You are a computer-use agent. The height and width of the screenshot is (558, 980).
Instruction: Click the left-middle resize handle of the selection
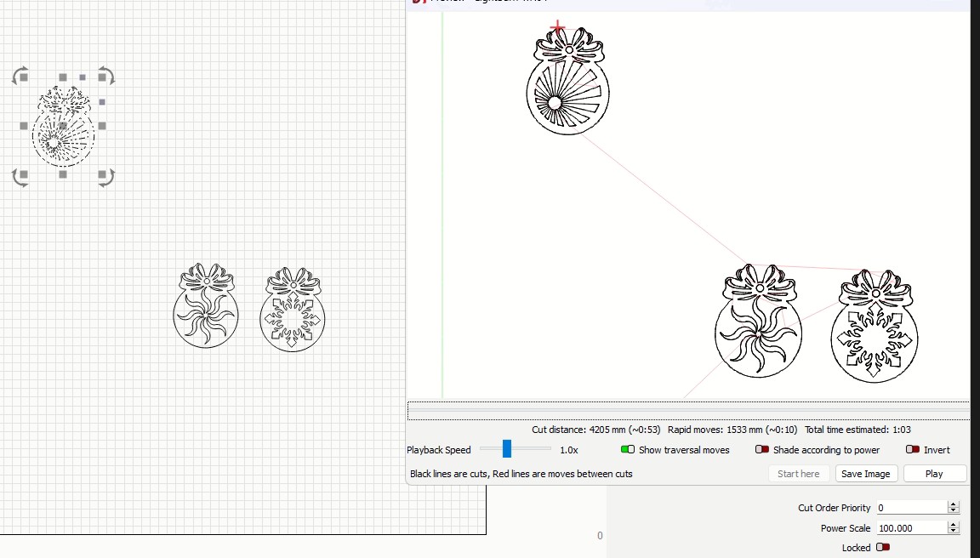[x=24, y=126]
